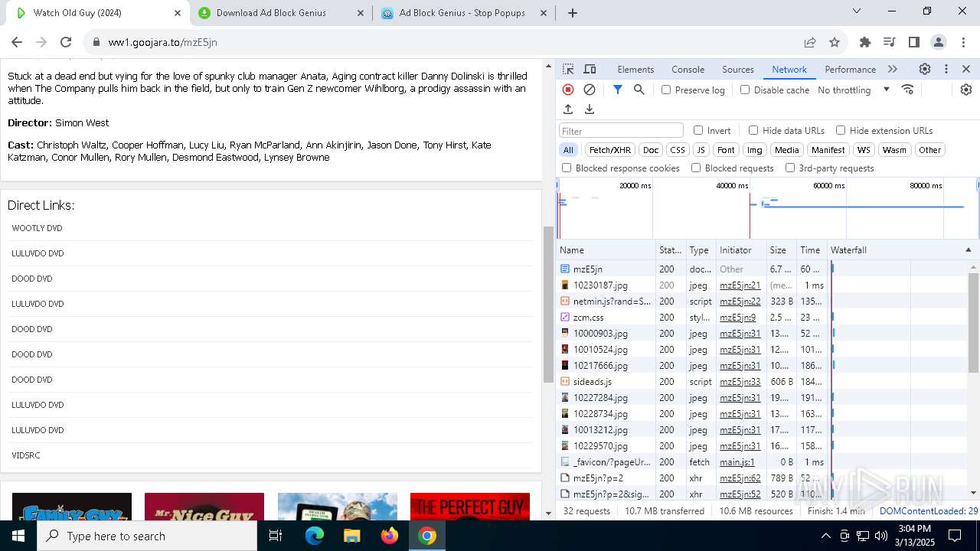
Task: Check the Invert filter option
Action: pyautogui.click(x=698, y=130)
